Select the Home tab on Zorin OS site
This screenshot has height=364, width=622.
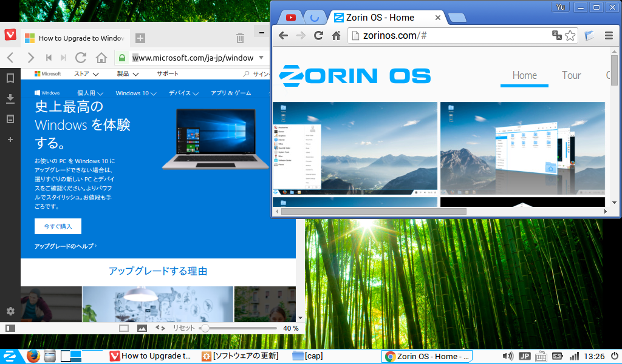click(x=524, y=75)
